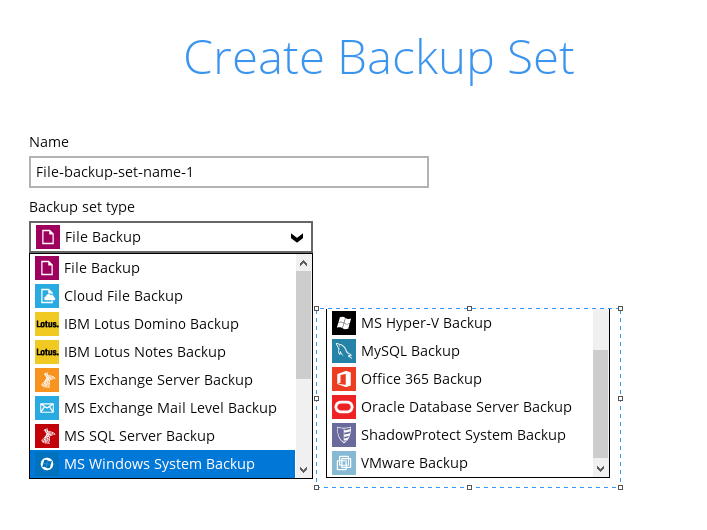Click the Oracle Database Server icon
The image size is (707, 530).
(344, 407)
